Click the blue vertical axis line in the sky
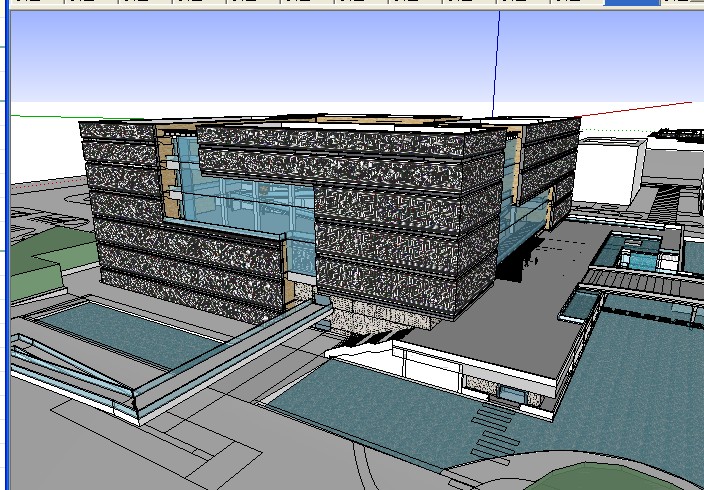 tap(496, 64)
